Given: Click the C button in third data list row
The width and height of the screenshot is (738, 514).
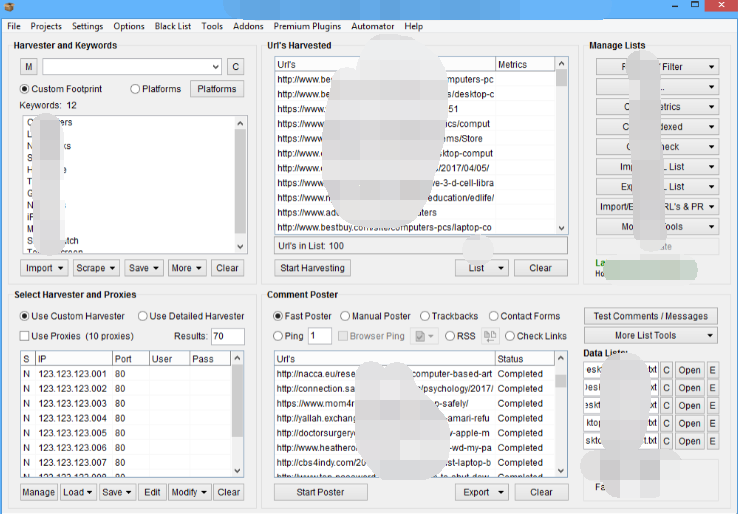Looking at the screenshot, I should coord(667,406).
